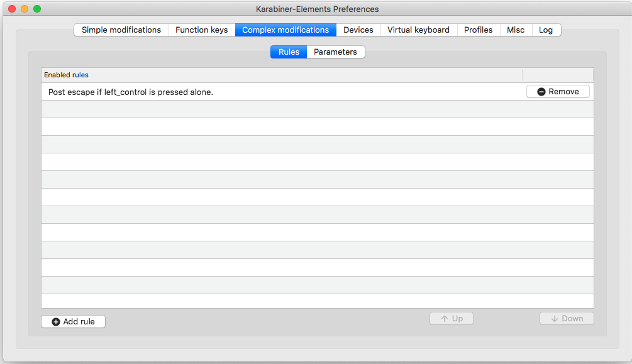This screenshot has height=364, width=632.
Task: Open the Misc tab
Action: click(516, 30)
